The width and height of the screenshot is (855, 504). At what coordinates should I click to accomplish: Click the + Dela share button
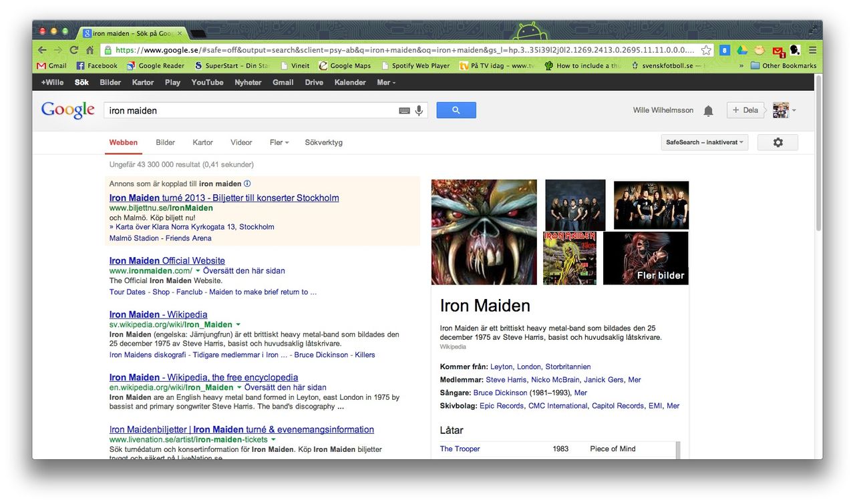tap(745, 110)
